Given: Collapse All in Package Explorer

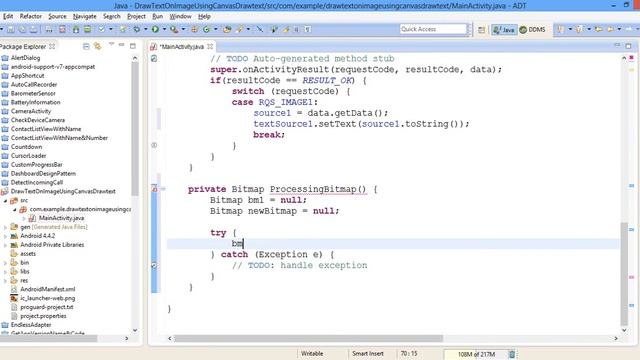Looking at the screenshot, I should 86,47.
